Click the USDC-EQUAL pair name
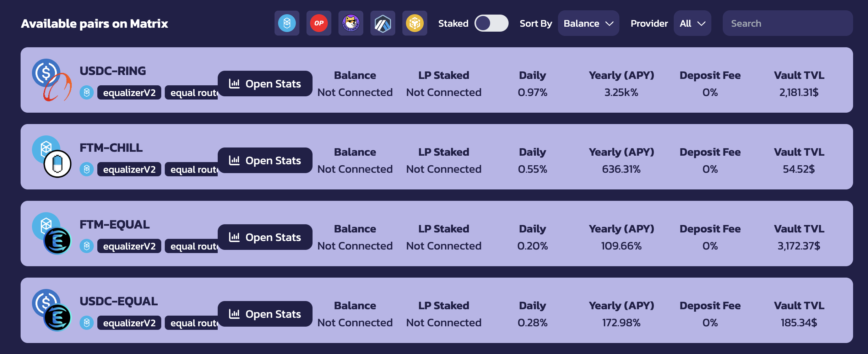The image size is (868, 354). tap(119, 301)
